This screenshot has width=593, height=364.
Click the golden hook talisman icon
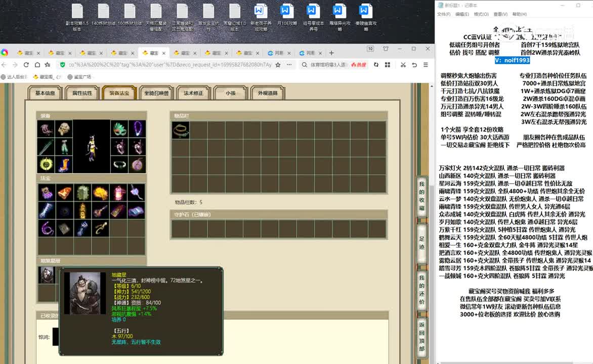[101, 229]
